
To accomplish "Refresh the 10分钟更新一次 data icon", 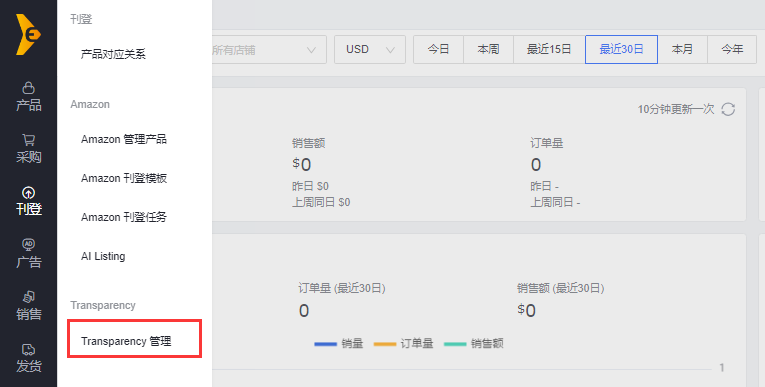I will coord(728,109).
